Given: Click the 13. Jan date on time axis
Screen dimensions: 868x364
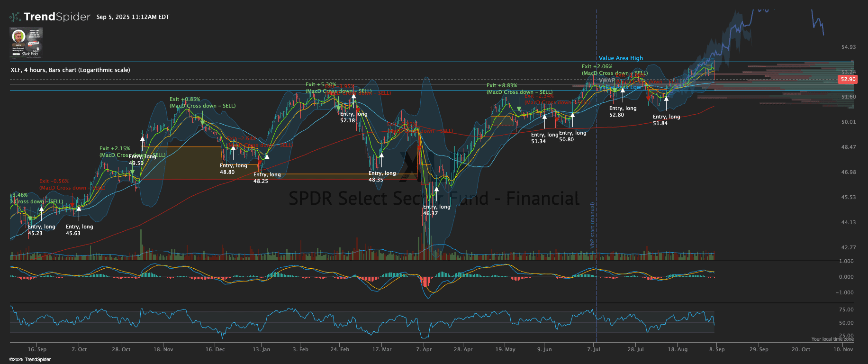Looking at the screenshot, I should click(261, 349).
